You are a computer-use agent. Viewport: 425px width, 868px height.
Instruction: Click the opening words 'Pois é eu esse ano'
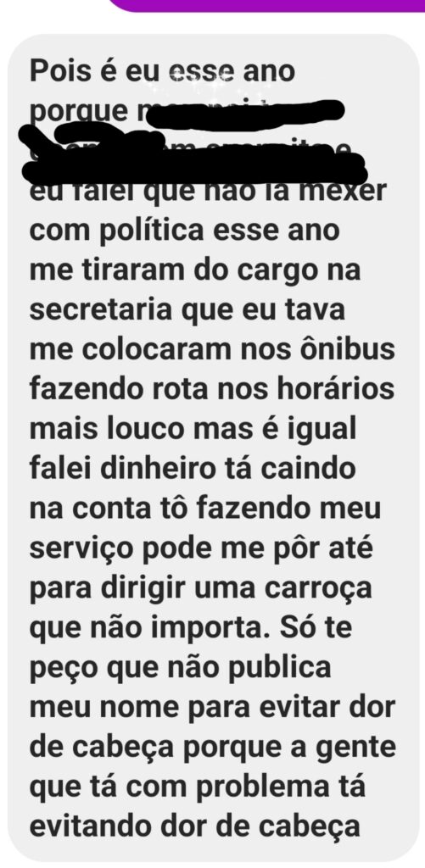pyautogui.click(x=162, y=72)
